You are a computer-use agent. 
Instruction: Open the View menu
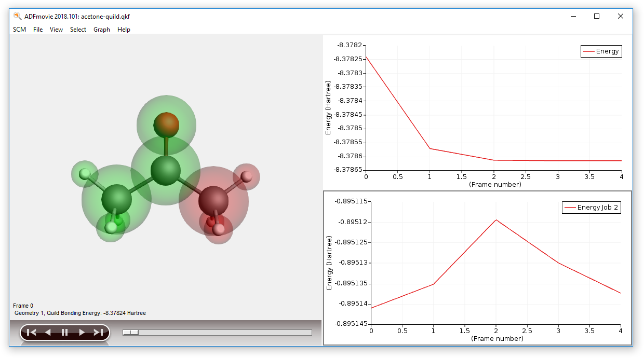pos(57,30)
